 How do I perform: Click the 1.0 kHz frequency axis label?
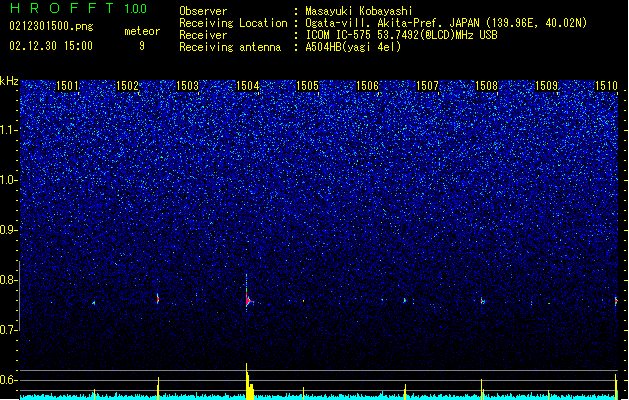click(9, 180)
